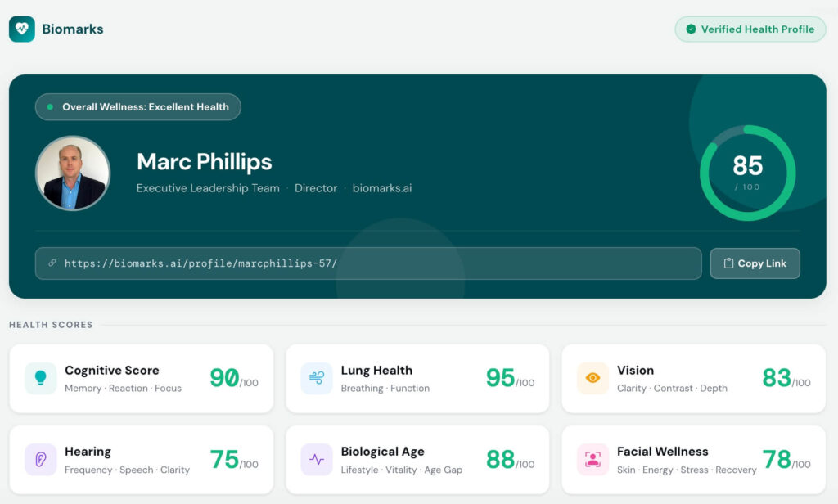Click the 85 overall score ring
This screenshot has width=838, height=504.
748,173
